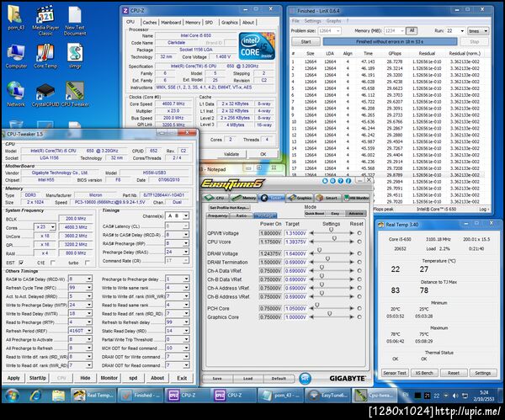Enable the turbo checkbox
The image size is (505, 420).
click(x=87, y=263)
